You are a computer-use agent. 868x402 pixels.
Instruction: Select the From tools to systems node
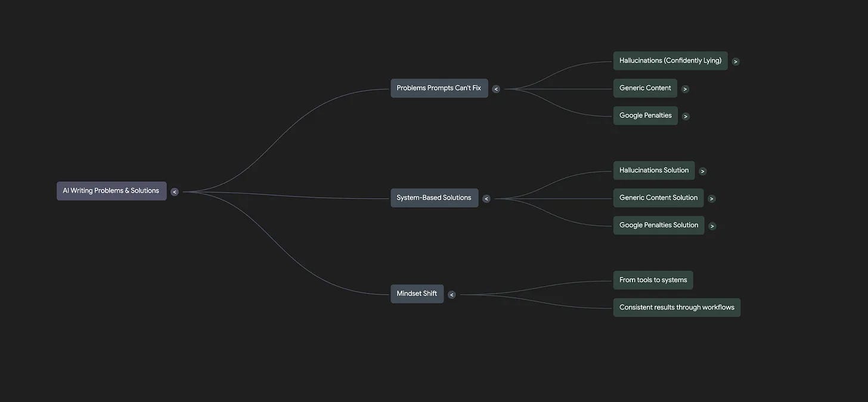(652, 280)
